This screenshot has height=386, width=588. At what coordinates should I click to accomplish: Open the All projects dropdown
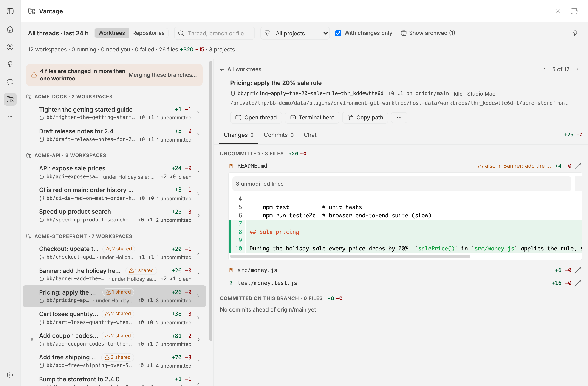(295, 33)
